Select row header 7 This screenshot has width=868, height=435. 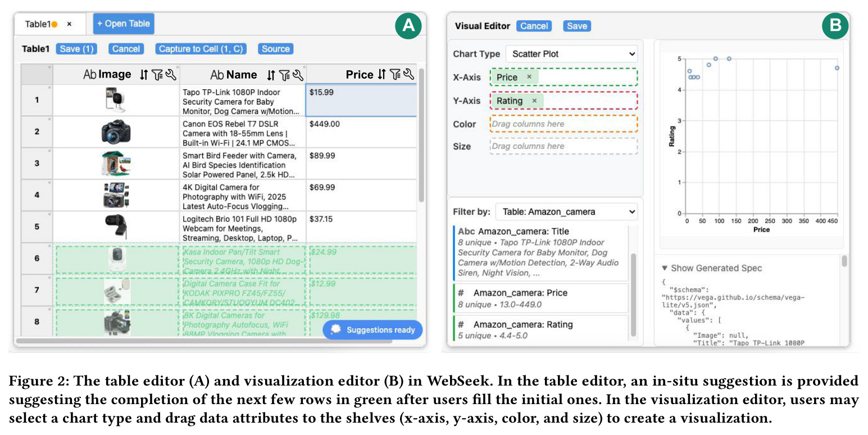[x=37, y=291]
